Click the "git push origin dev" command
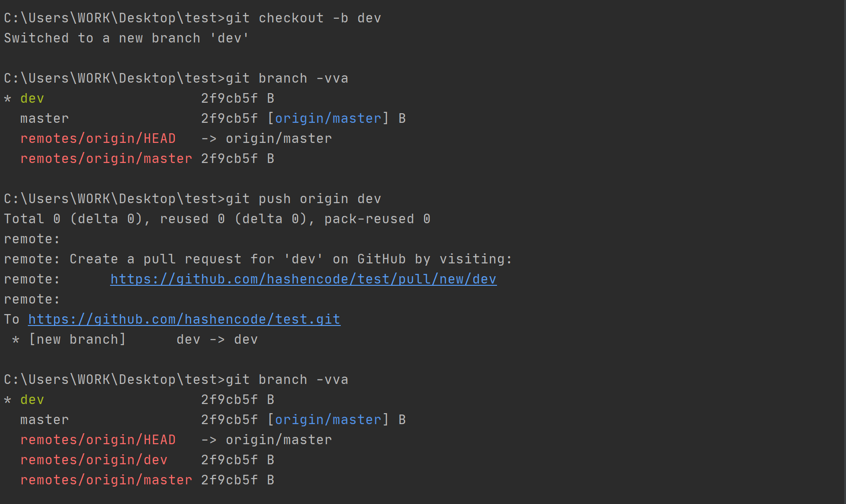Screen dimensions: 846x504 (303, 199)
